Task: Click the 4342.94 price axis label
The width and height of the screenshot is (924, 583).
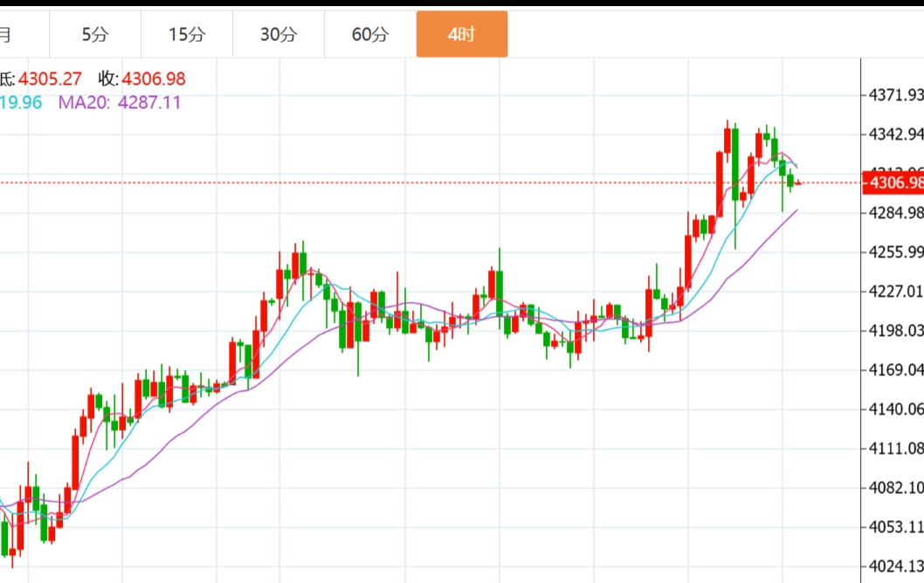Action: (895, 134)
